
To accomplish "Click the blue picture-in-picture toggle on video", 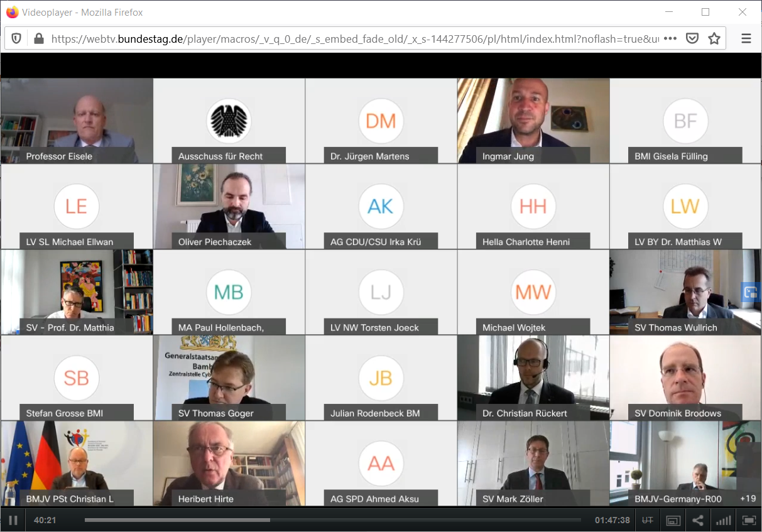I will [x=751, y=292].
